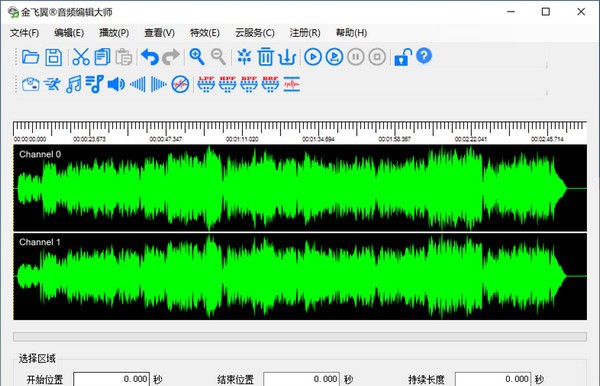Click ruler marker 00:00:23.673
The width and height of the screenshot is (600, 386).
(x=90, y=139)
